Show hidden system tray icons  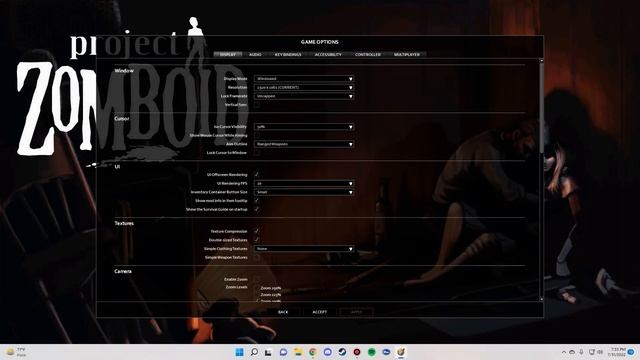pos(564,352)
